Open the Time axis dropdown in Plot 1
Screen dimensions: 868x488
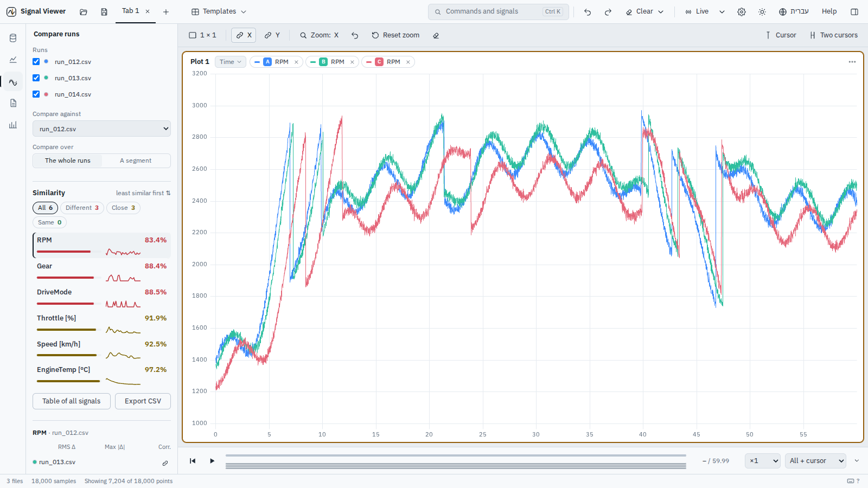point(231,62)
